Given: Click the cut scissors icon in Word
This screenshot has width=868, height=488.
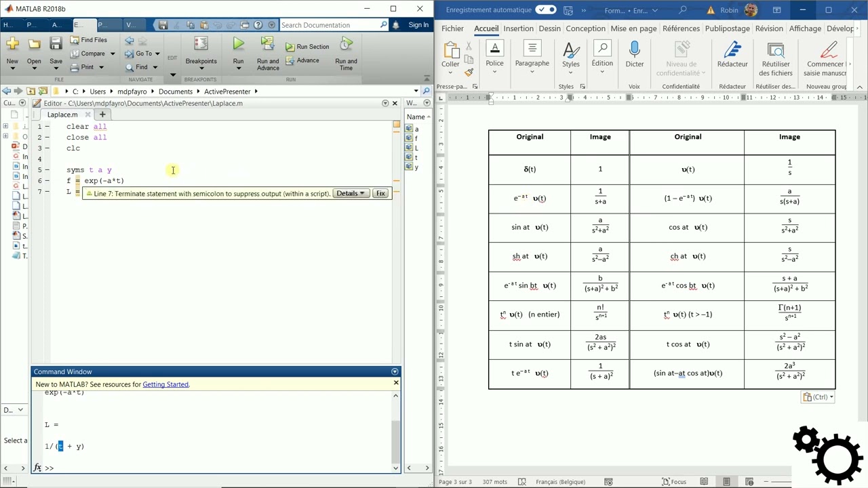Looking at the screenshot, I should pos(469,46).
